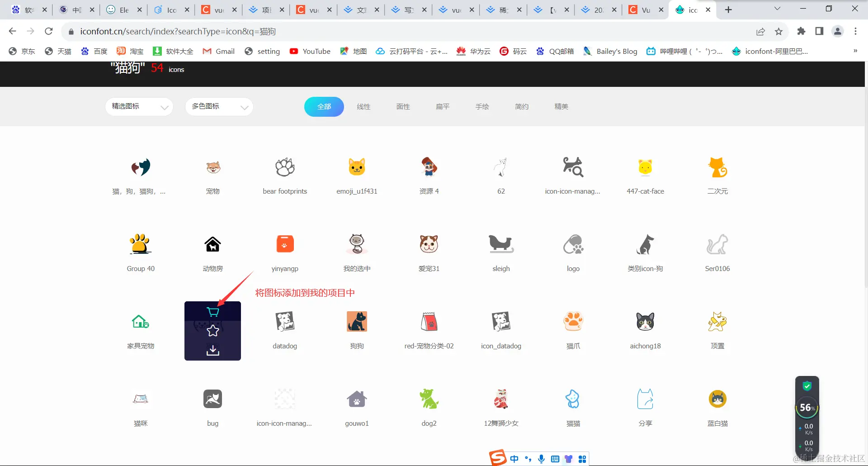Viewport: 868px width, 466px height.
Task: Select the 'sleigh' icon from results
Action: pyautogui.click(x=500, y=243)
